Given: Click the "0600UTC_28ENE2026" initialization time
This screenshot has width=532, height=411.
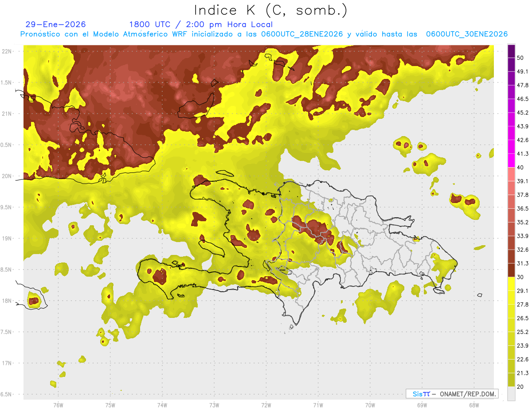Looking at the screenshot, I should pos(302,34).
